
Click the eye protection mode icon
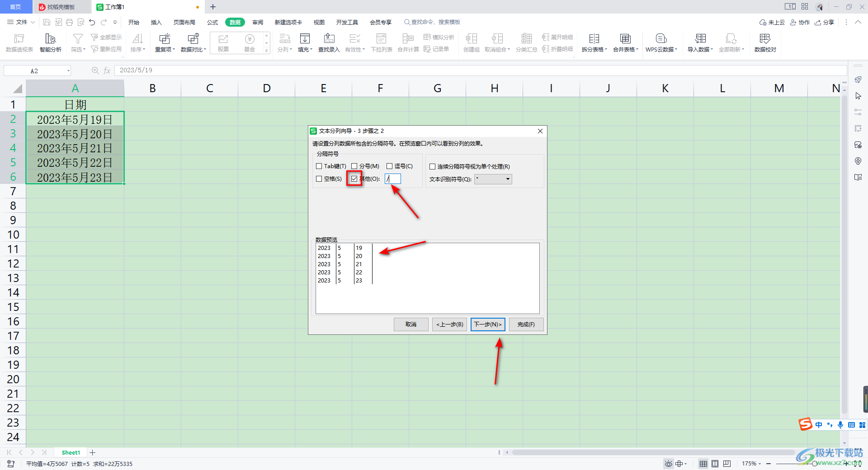[668, 464]
